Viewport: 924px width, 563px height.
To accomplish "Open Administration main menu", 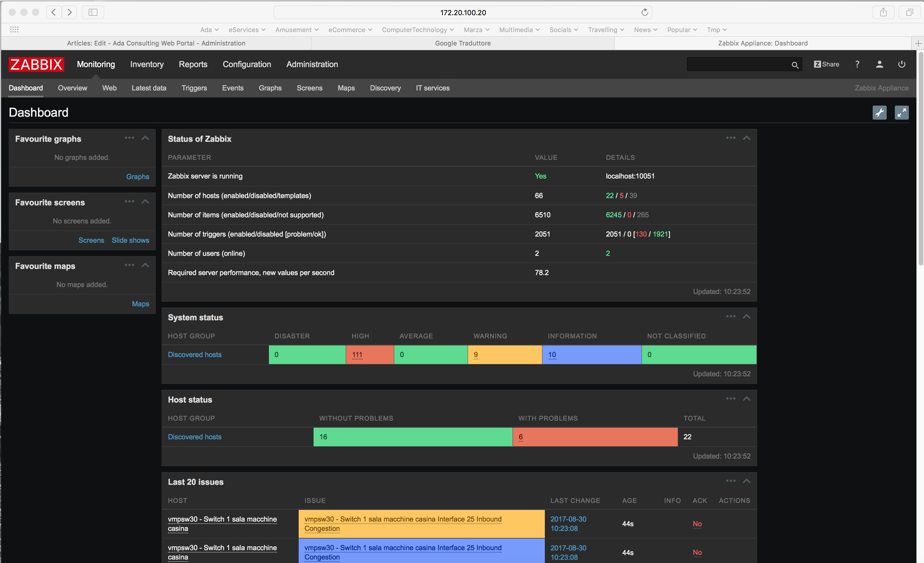I will tap(312, 64).
